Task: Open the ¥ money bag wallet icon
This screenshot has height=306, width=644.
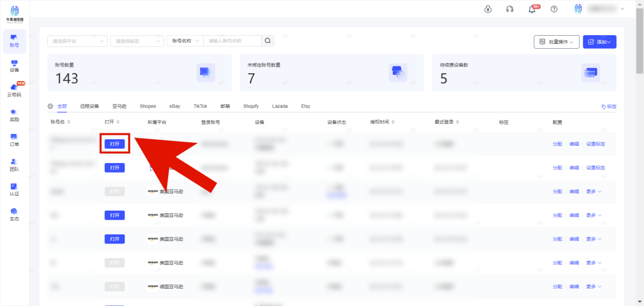Action: coord(488,9)
